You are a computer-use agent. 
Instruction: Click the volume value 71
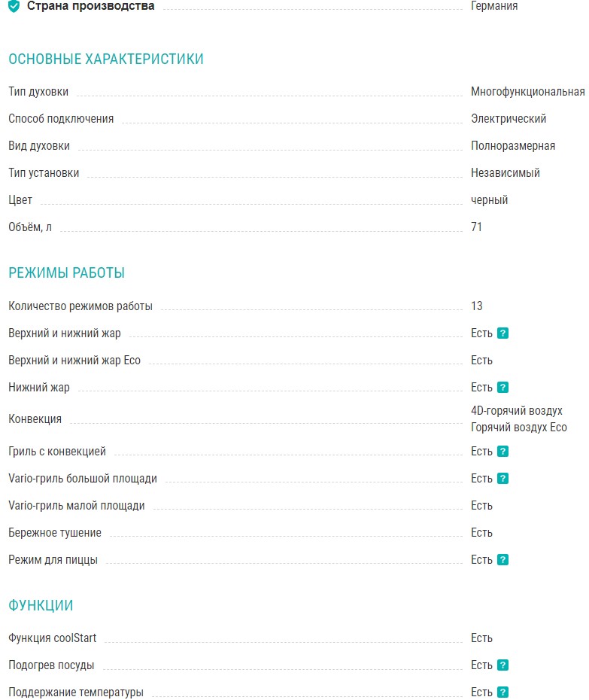(x=477, y=227)
